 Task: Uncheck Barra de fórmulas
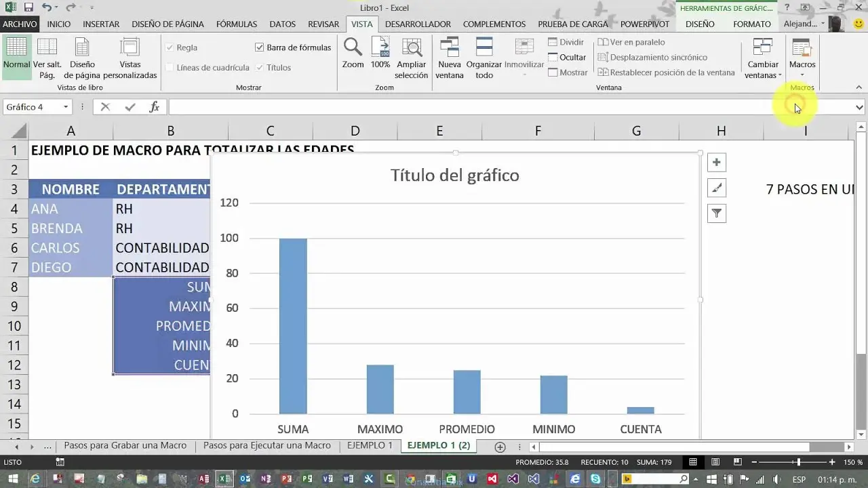click(259, 47)
